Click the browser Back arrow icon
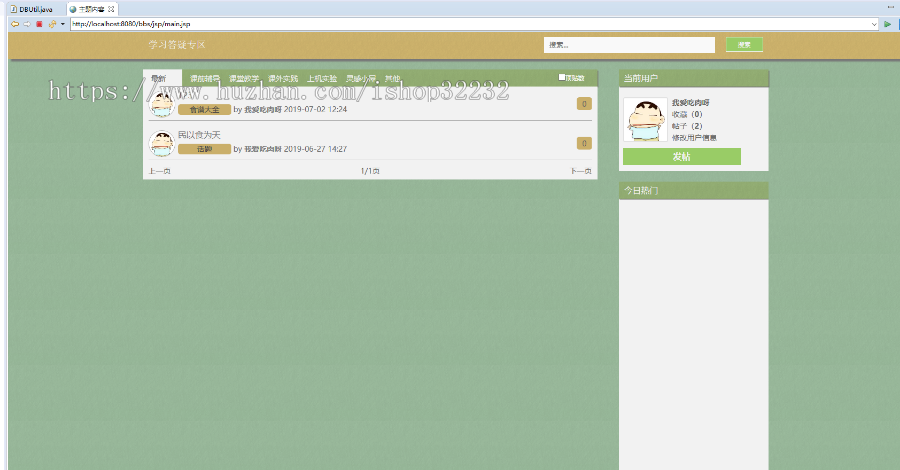 15,24
